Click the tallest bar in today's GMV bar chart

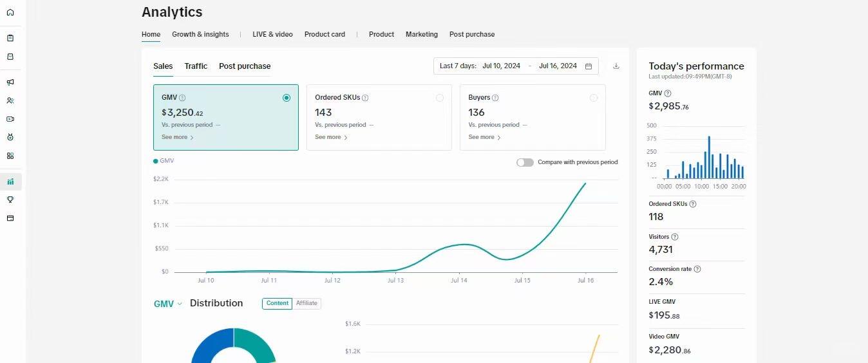pyautogui.click(x=709, y=157)
